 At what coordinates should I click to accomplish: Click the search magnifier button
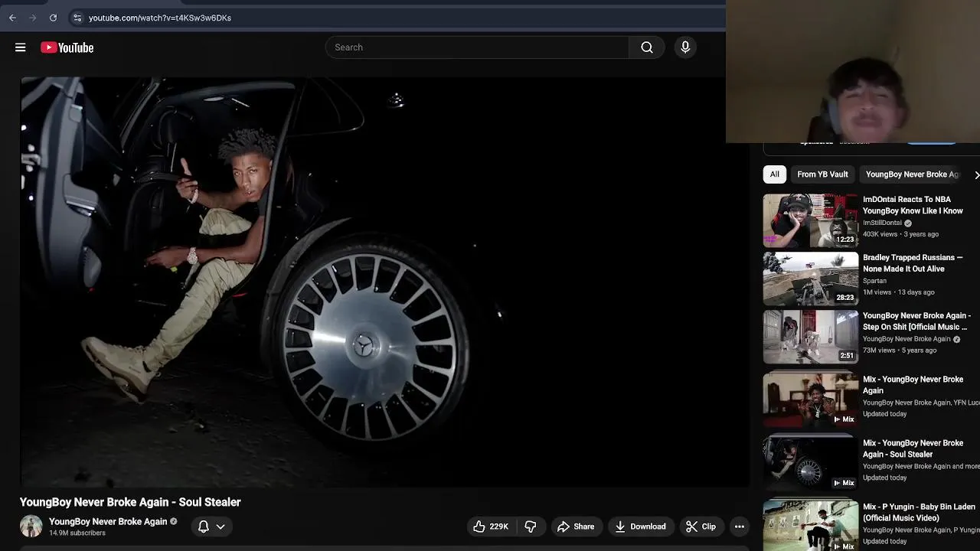647,47
